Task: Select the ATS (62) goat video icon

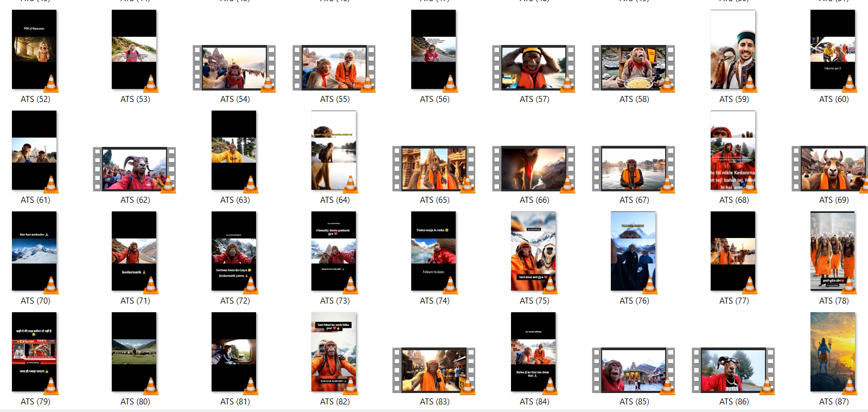Action: (x=135, y=169)
